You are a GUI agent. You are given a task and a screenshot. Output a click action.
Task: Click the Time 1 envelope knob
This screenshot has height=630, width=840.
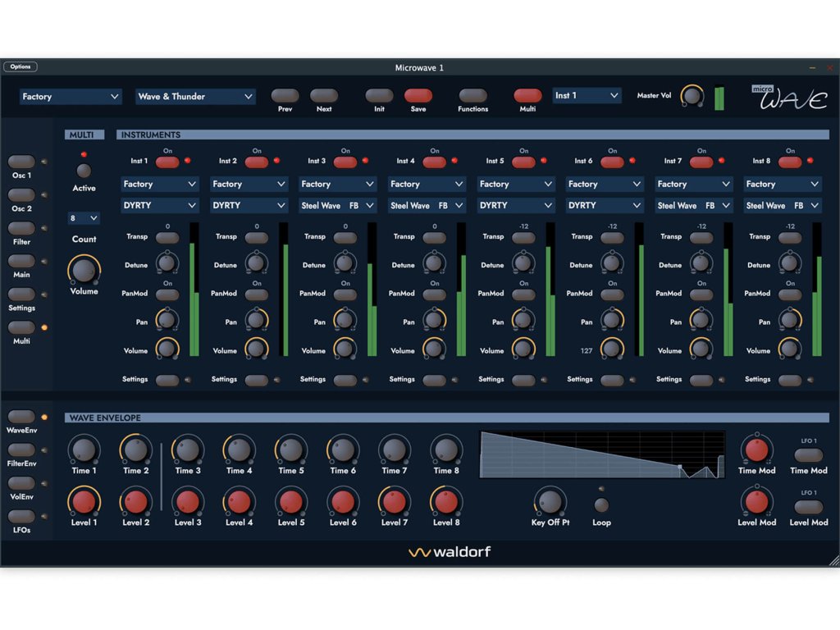click(x=84, y=450)
